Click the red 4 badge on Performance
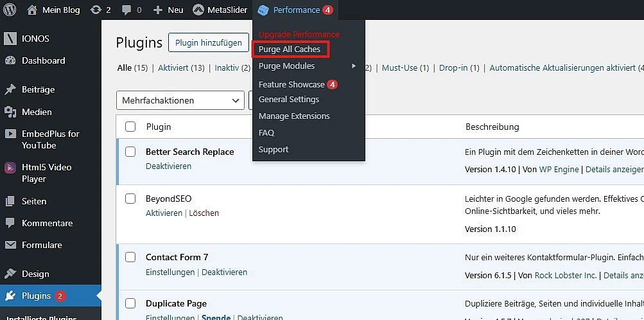 [327, 10]
